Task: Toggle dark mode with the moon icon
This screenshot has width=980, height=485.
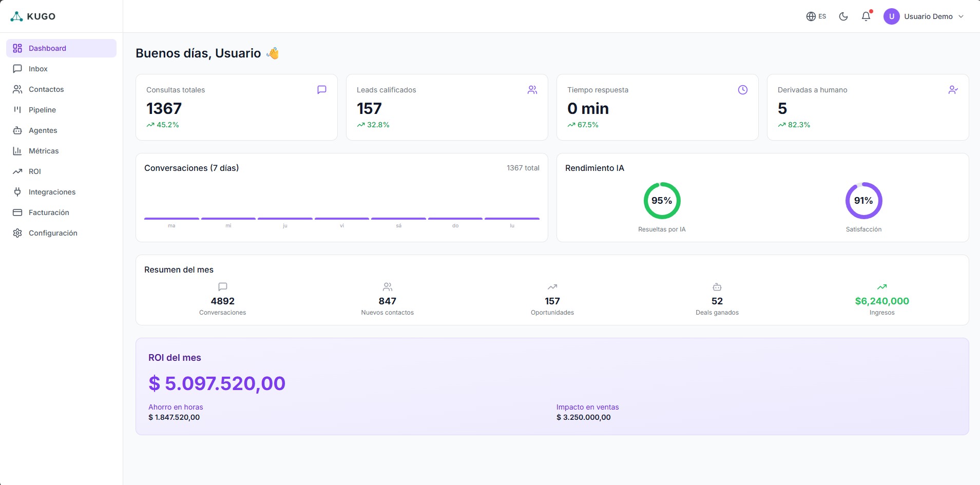Action: 842,16
